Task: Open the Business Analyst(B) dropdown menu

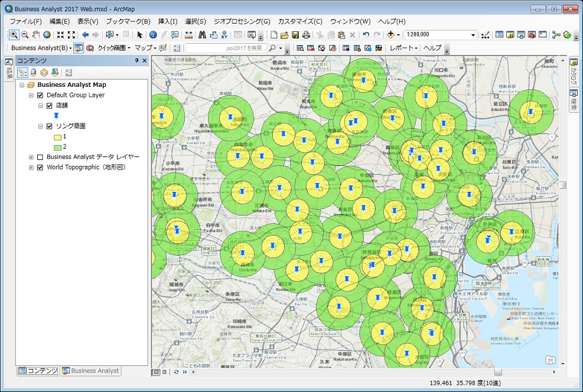Action: pos(41,48)
